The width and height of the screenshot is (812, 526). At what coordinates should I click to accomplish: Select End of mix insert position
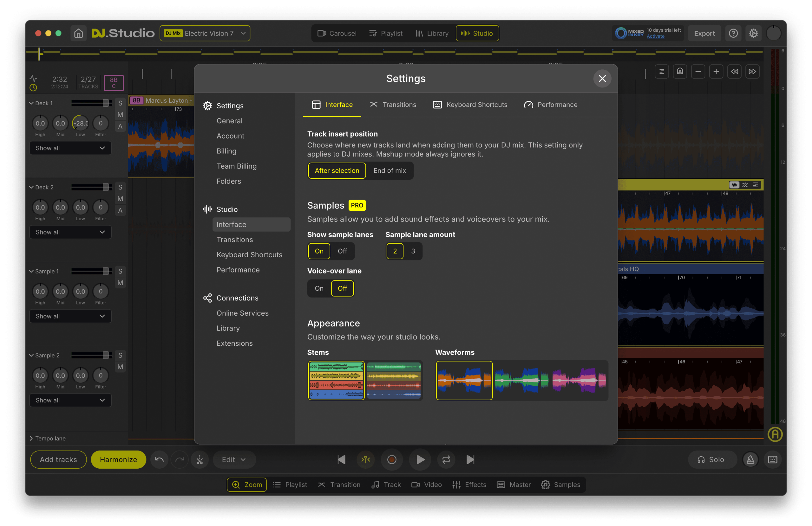[x=389, y=170]
